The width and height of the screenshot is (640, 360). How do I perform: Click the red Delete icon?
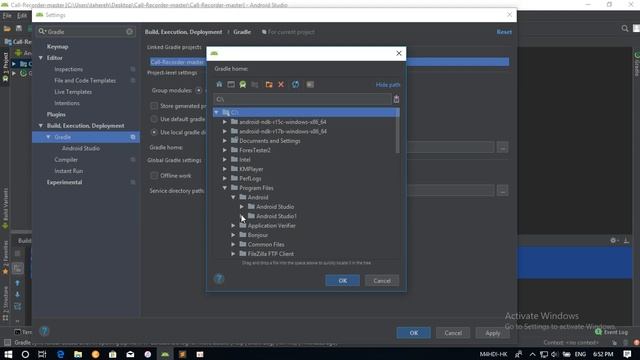click(x=281, y=84)
